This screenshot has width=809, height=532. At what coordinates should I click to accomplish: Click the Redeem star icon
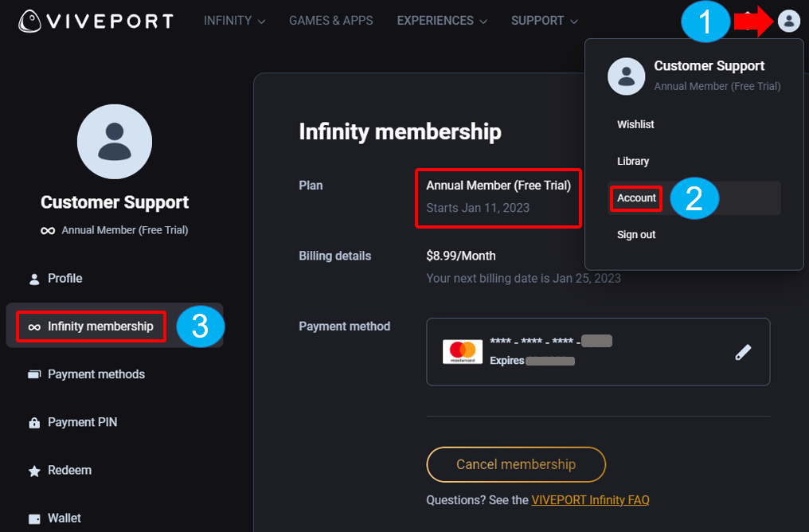(34, 471)
